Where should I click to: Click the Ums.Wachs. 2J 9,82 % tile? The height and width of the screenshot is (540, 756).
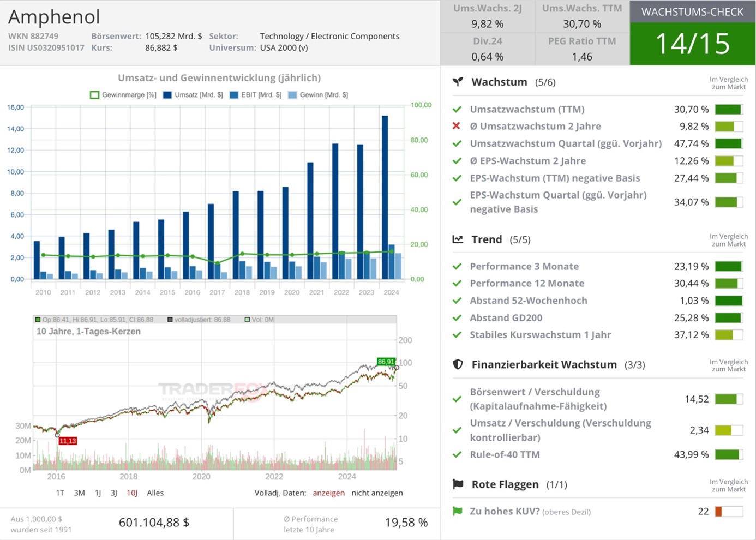click(x=488, y=16)
